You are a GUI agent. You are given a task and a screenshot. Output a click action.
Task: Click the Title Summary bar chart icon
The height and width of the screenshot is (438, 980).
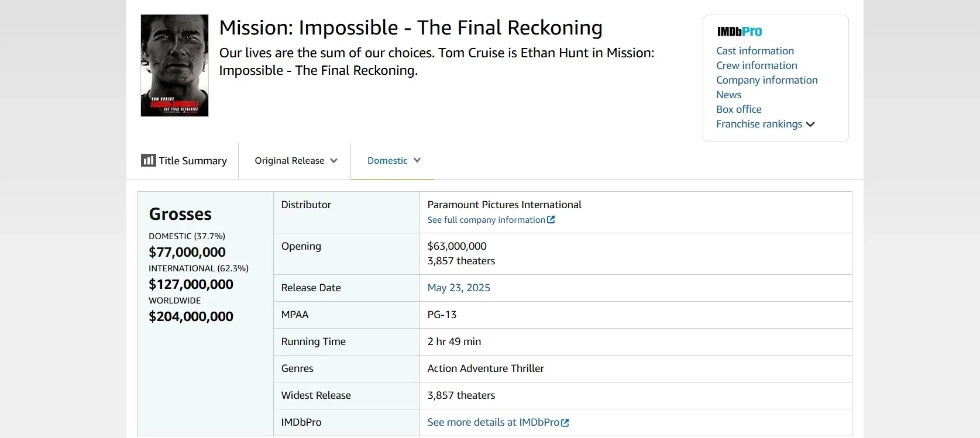[148, 160]
